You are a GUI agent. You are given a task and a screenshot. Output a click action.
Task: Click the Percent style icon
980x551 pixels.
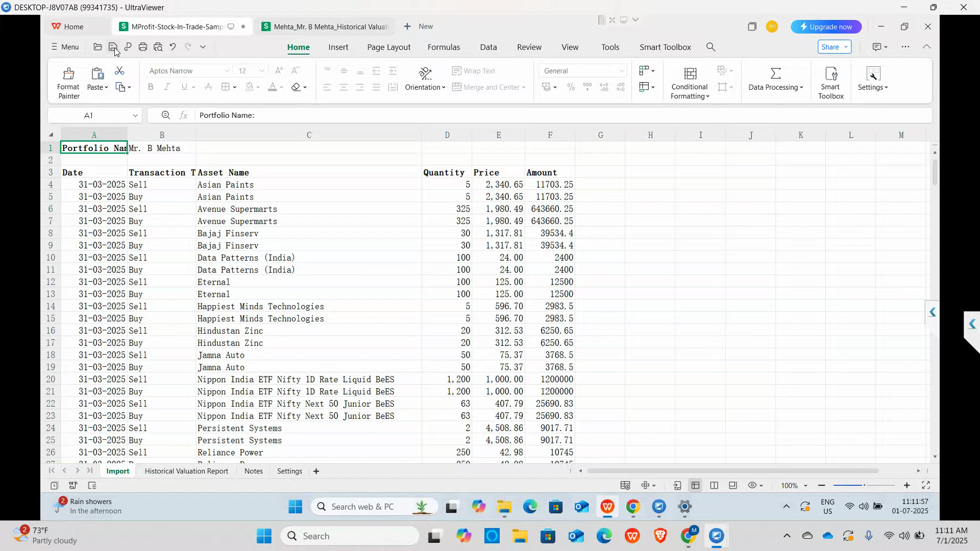(571, 87)
